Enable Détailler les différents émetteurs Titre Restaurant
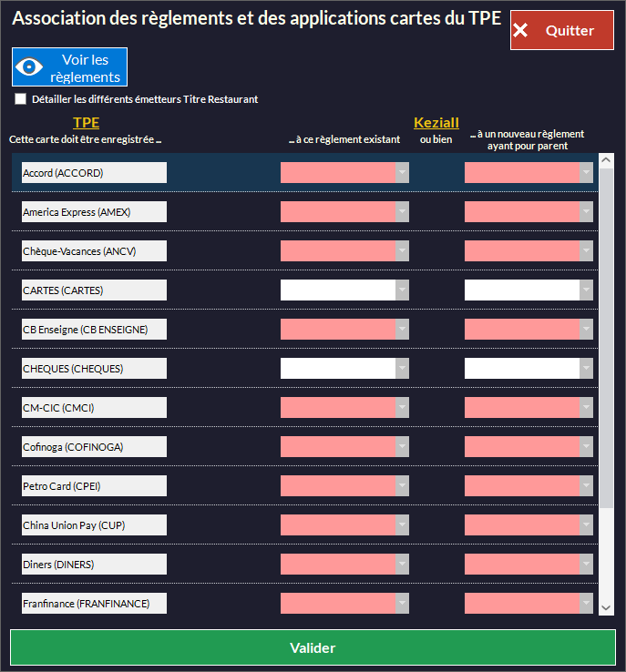 [20, 99]
